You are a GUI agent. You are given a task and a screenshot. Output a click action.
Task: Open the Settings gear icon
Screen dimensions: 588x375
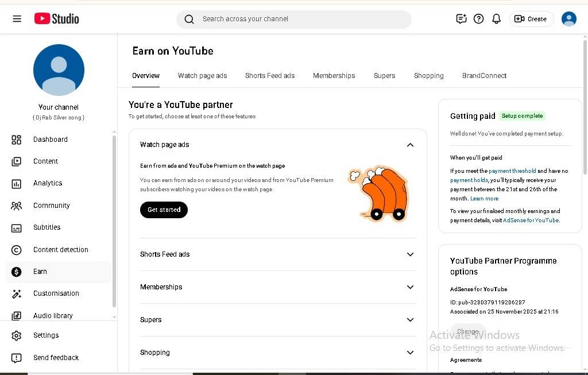pos(17,335)
